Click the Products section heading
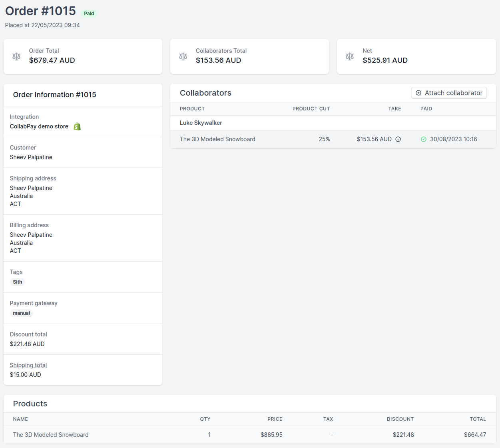 tap(30, 404)
